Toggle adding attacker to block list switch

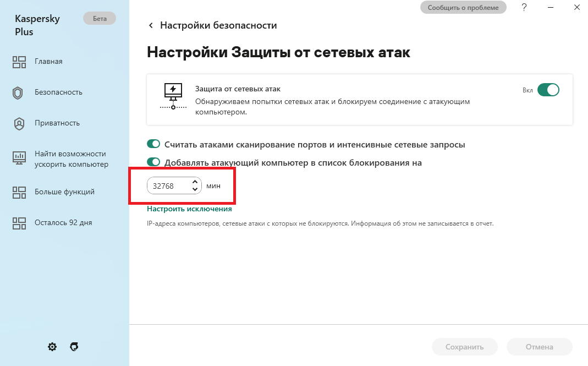(x=153, y=162)
